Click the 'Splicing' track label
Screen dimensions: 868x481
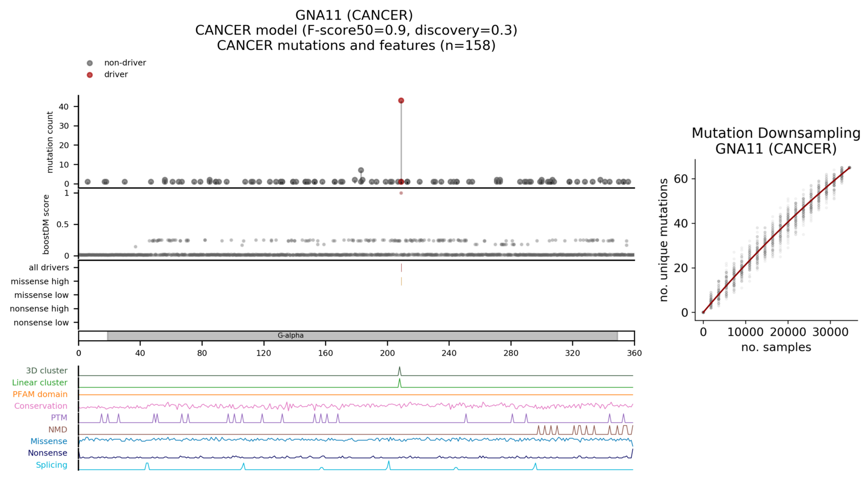(52, 465)
